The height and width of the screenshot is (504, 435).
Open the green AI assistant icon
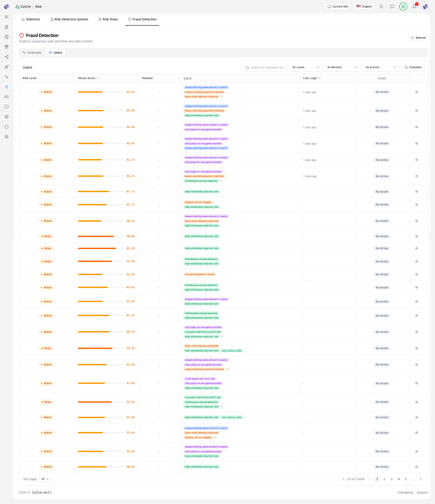click(x=403, y=7)
